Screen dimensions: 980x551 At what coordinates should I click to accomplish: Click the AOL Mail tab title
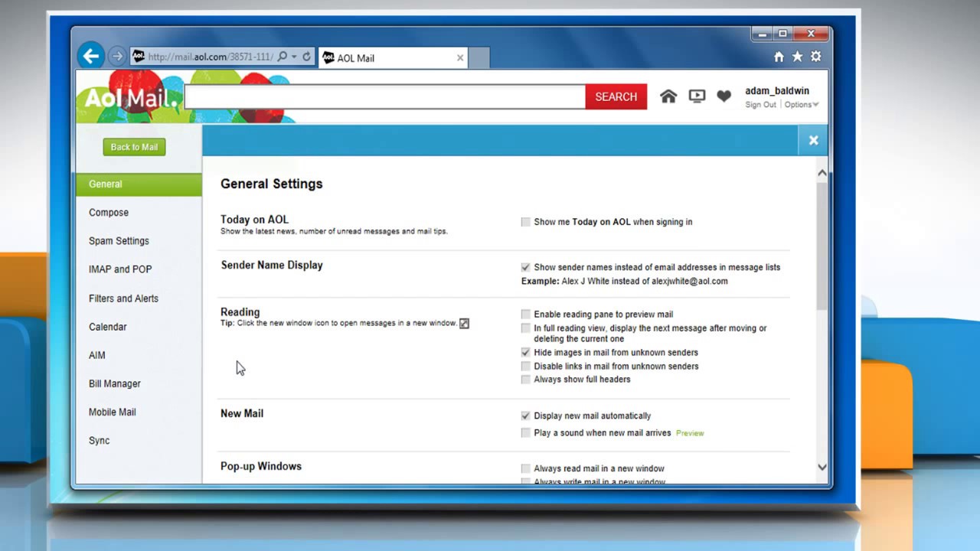[356, 58]
